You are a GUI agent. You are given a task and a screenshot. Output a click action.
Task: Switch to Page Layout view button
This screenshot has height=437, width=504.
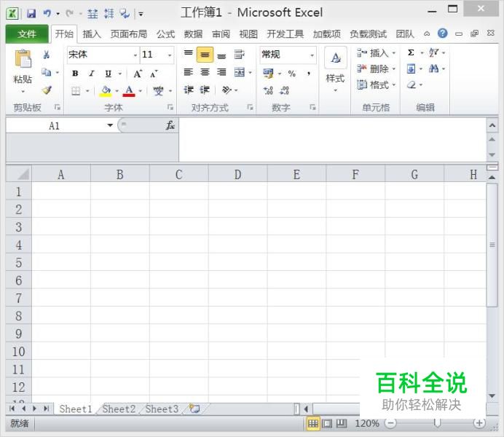[x=327, y=423]
